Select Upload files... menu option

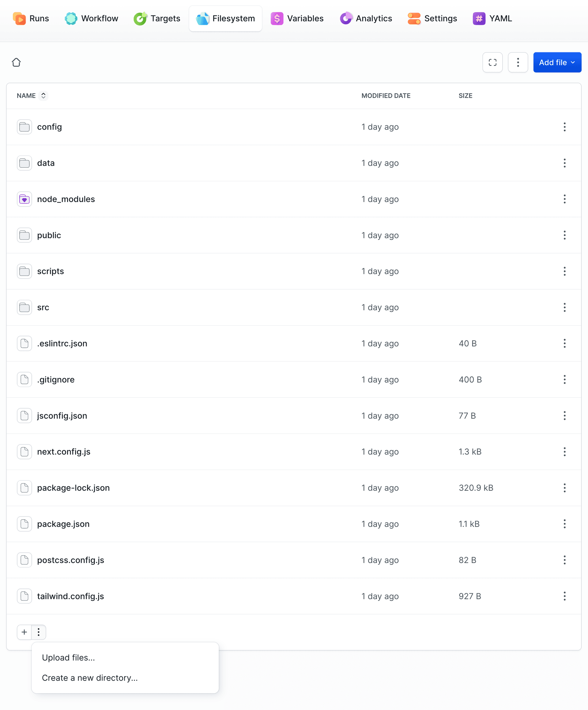68,658
